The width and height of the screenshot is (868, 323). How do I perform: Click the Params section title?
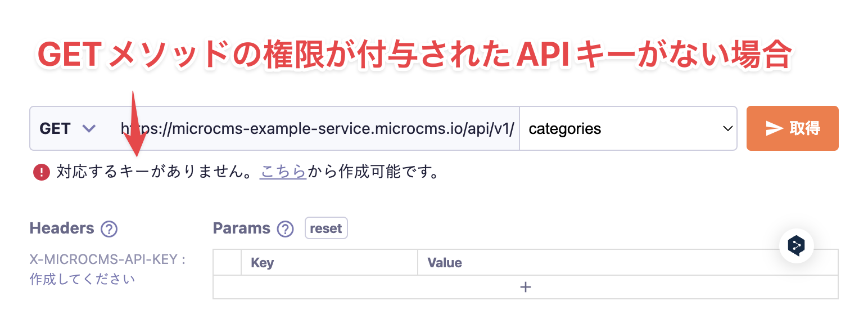point(242,228)
